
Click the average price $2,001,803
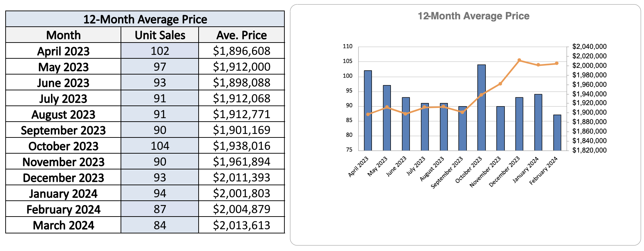241,193
